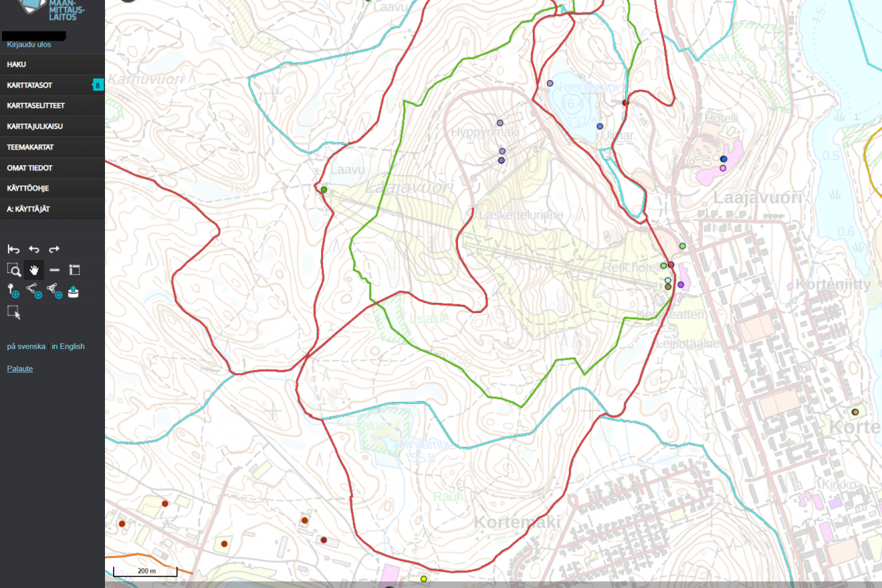The width and height of the screenshot is (882, 588).
Task: Click the Laskettelurinne map label
Action: tap(521, 215)
